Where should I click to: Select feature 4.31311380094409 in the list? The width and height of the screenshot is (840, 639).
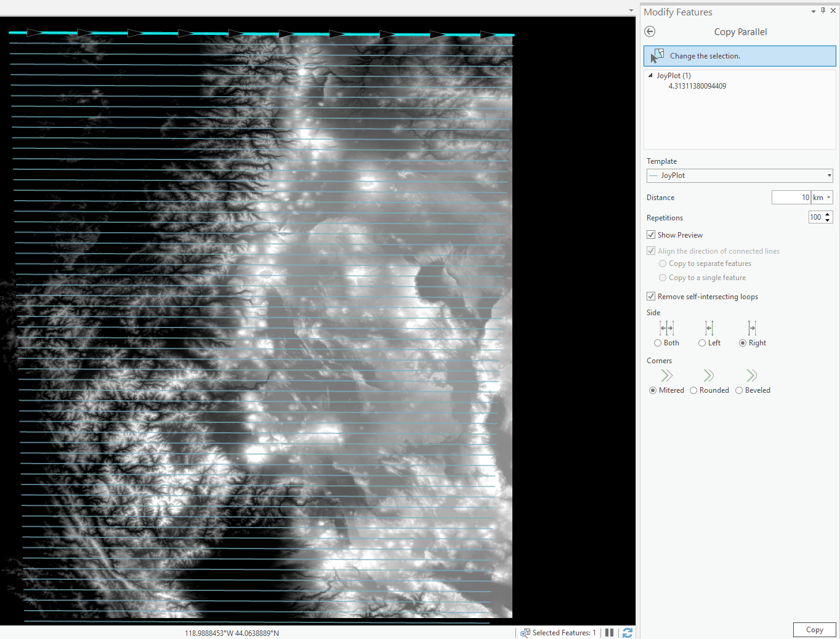pyautogui.click(x=697, y=86)
